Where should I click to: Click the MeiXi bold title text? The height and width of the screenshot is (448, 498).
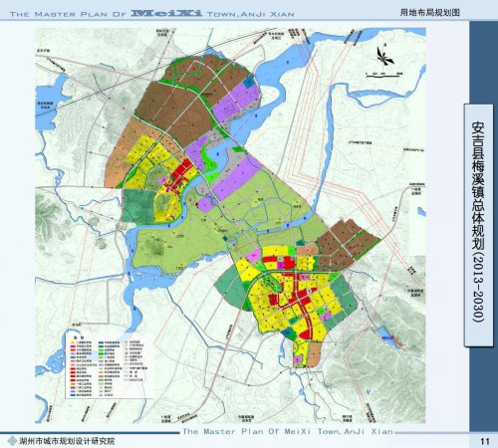(166, 13)
